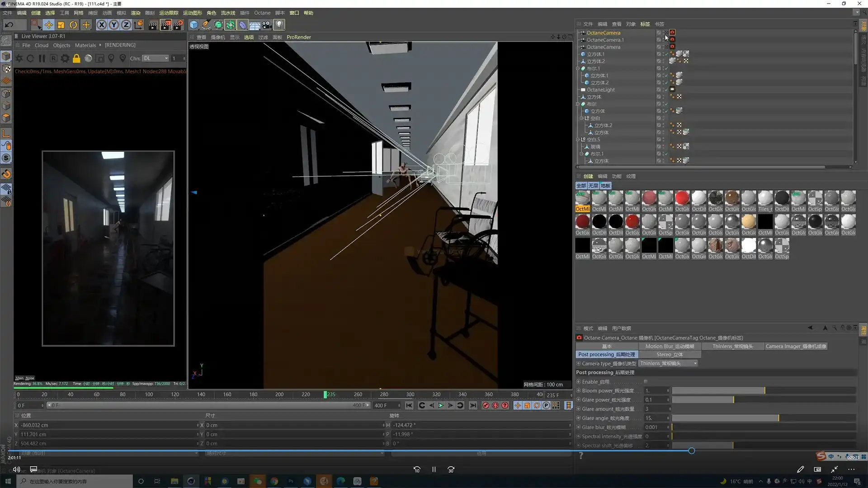Click the Undo arrow icon
The width and height of the screenshot is (868, 488).
[9, 25]
